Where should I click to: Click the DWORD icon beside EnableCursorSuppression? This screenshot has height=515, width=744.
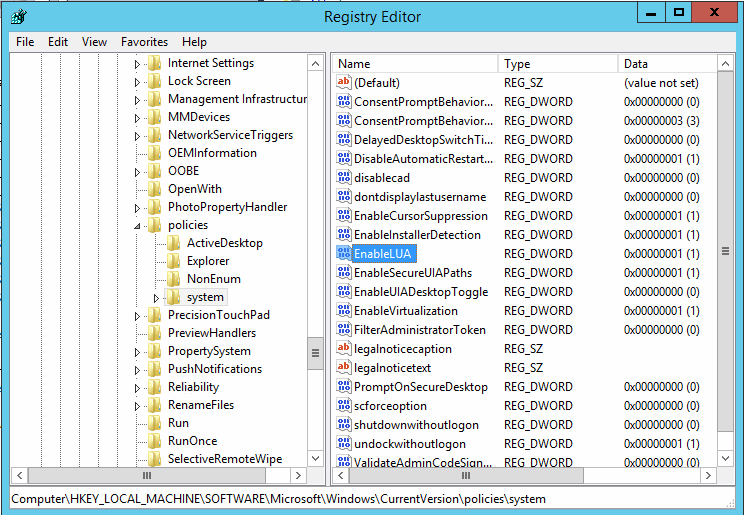point(344,215)
